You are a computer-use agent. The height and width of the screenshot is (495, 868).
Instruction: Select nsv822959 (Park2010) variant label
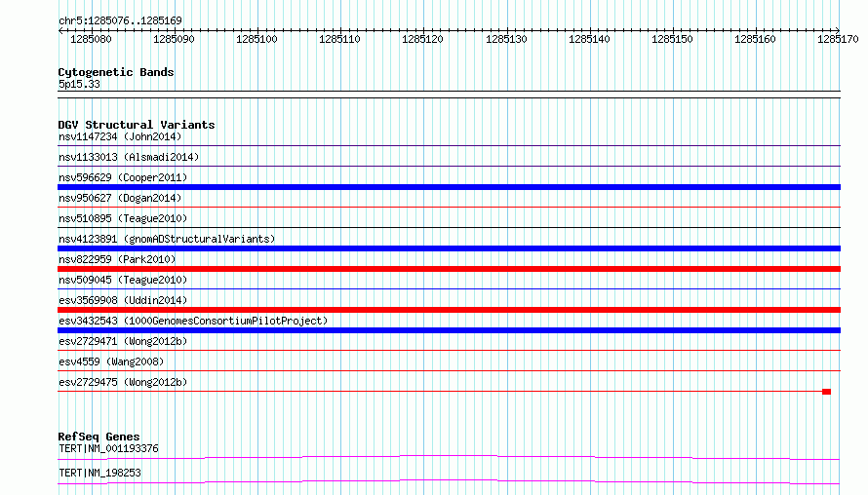117,259
